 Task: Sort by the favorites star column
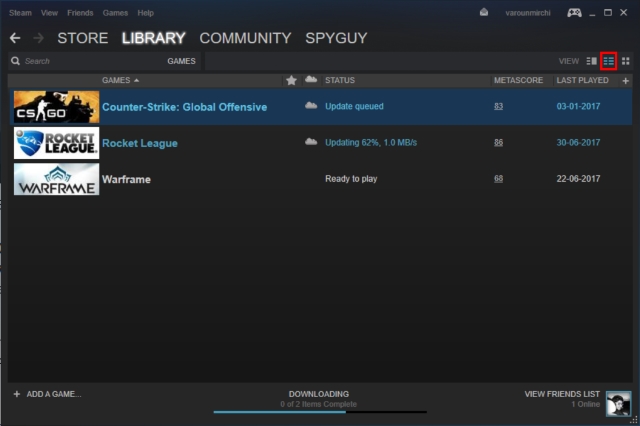(x=291, y=80)
